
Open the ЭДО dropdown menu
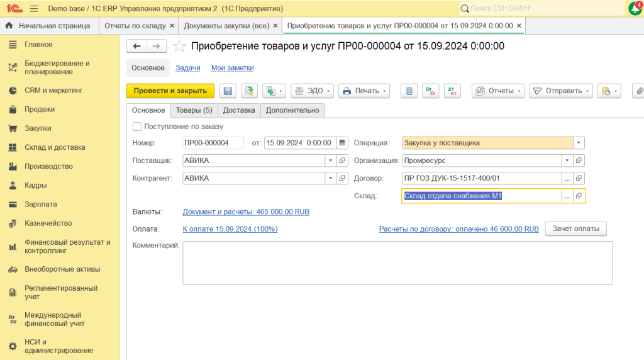[x=312, y=91]
